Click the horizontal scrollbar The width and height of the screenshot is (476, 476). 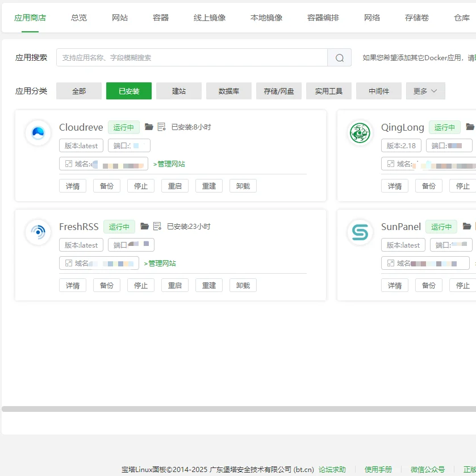click(239, 409)
